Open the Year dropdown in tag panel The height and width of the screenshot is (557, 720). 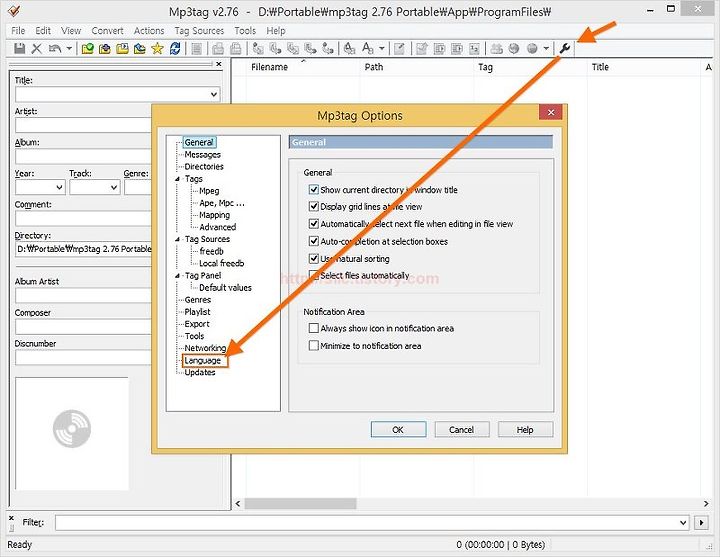(x=59, y=187)
